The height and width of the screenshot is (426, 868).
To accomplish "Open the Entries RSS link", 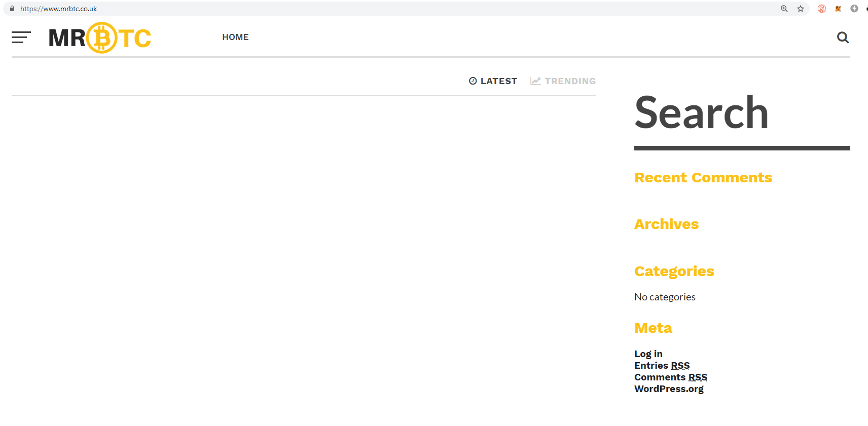I will click(662, 366).
